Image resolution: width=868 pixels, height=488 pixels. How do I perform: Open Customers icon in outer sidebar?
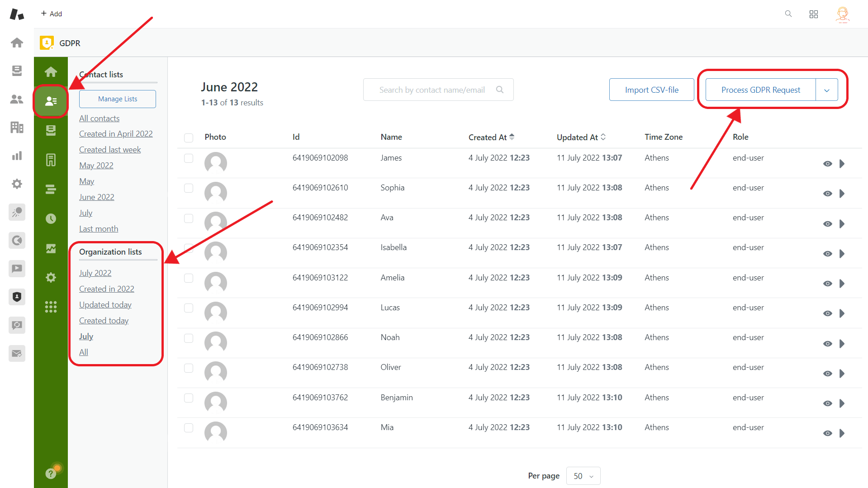tap(17, 99)
